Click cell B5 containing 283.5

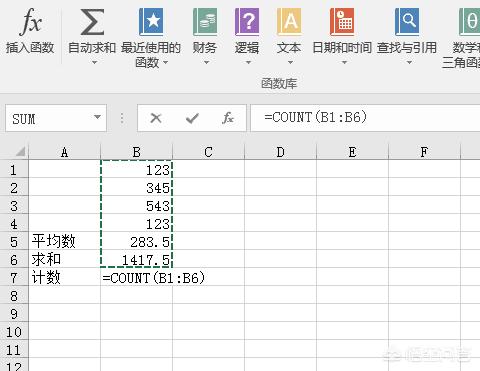(x=136, y=242)
